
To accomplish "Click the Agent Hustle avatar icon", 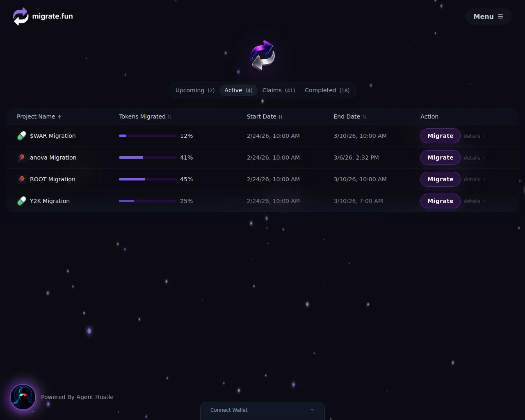I will (x=23, y=397).
